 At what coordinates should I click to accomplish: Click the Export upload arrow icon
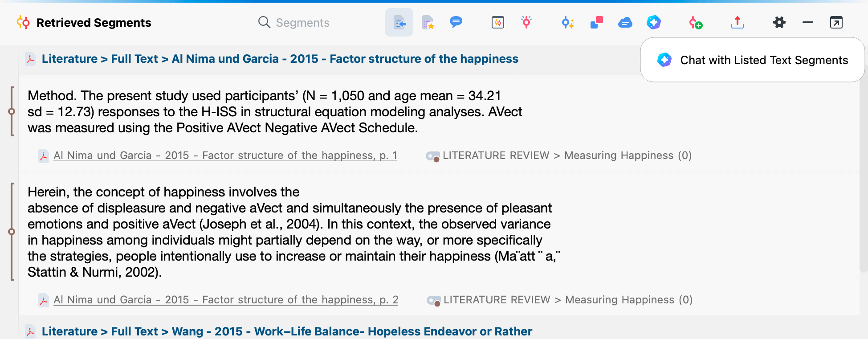tap(738, 22)
